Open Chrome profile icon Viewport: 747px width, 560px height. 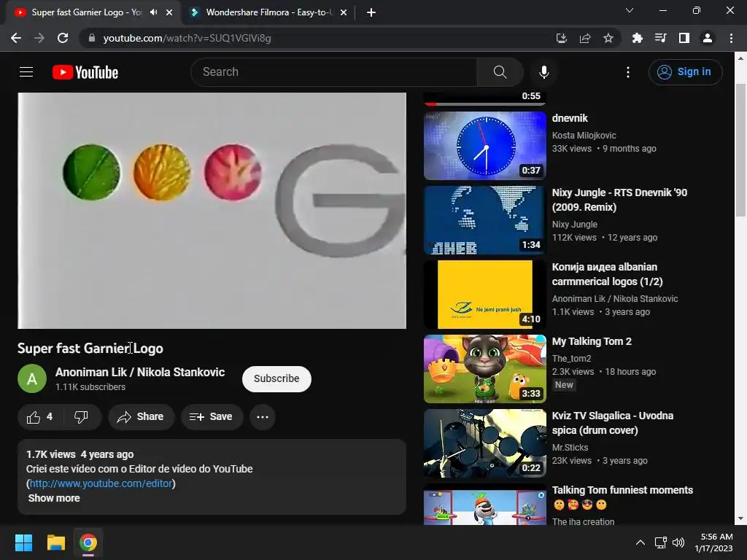coord(708,38)
